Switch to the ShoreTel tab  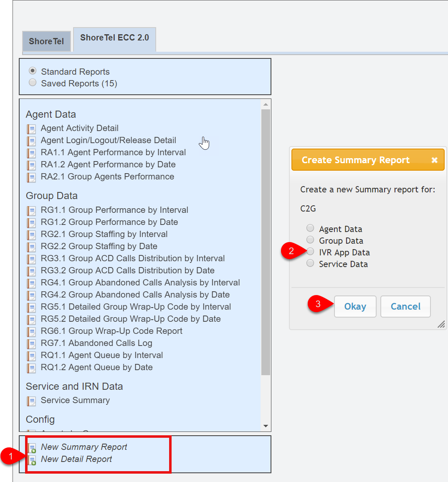(x=46, y=41)
